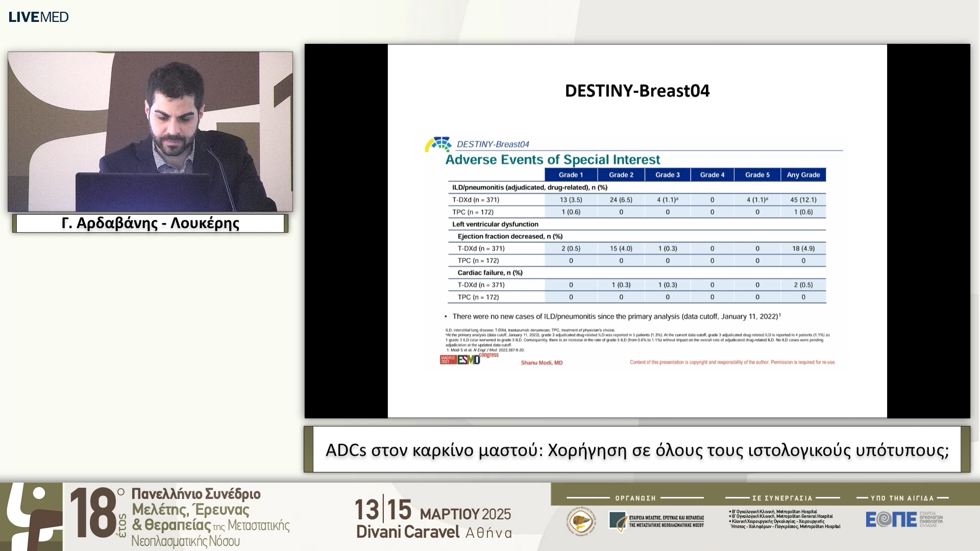This screenshot has height=551, width=980.
Task: Click the 'Shanu Modi, MD' credit
Action: coord(542,363)
